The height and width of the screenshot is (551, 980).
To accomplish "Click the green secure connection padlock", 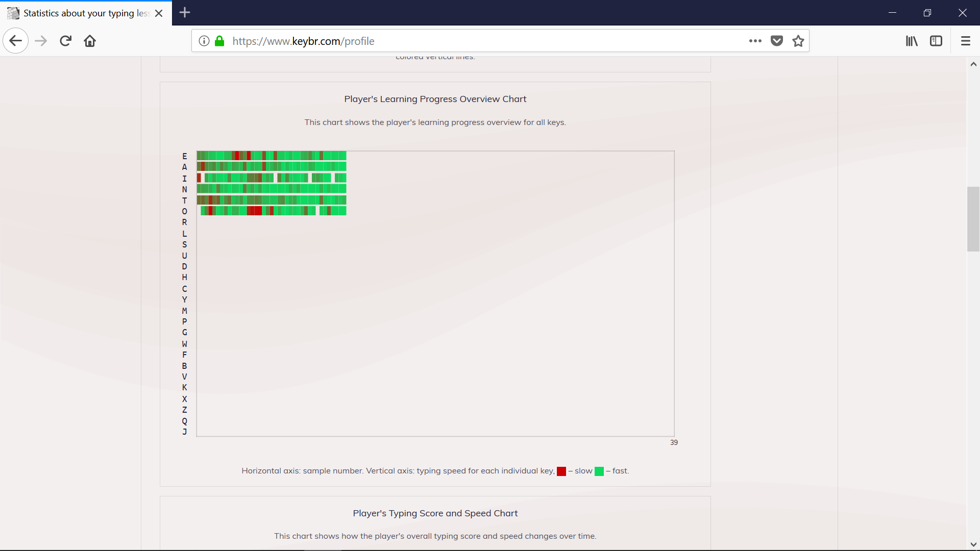I will point(219,41).
